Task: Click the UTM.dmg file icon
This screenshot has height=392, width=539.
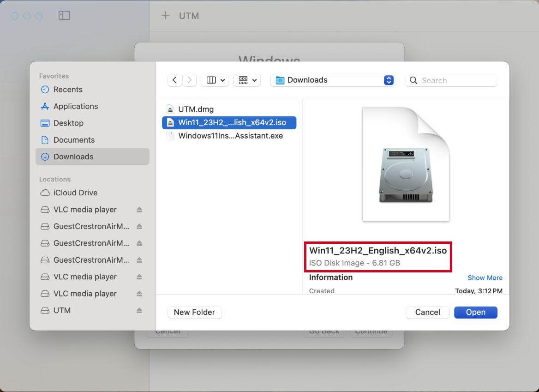Action: (x=170, y=109)
